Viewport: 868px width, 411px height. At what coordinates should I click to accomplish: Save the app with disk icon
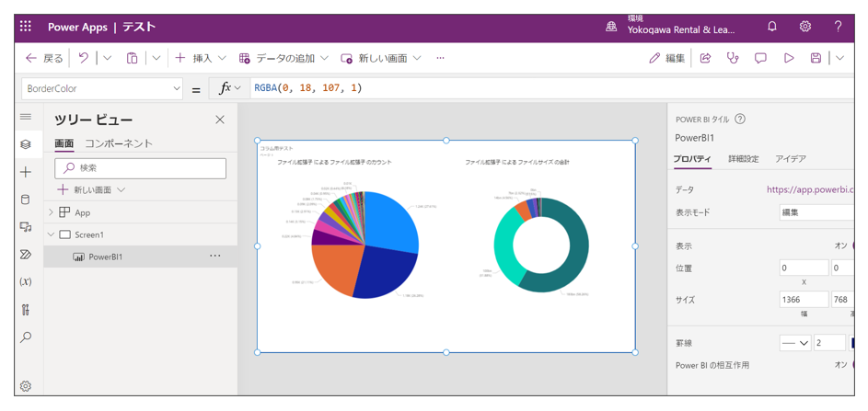click(x=816, y=58)
